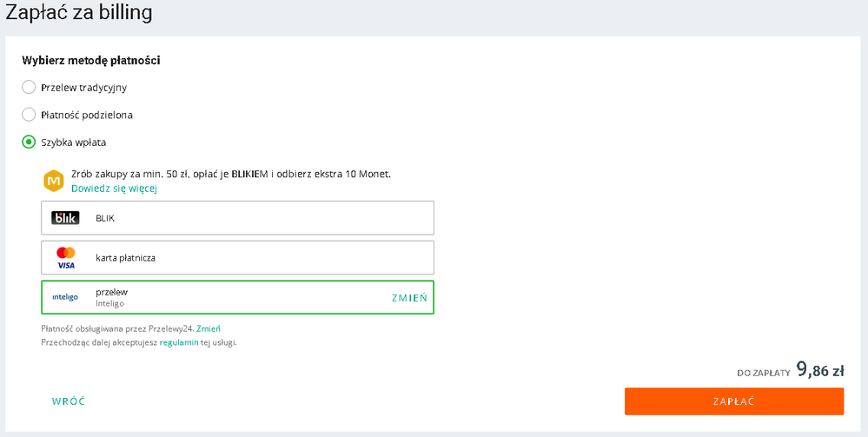Click the yellow Monety hexagon icon
This screenshot has height=437, width=868.
click(54, 181)
